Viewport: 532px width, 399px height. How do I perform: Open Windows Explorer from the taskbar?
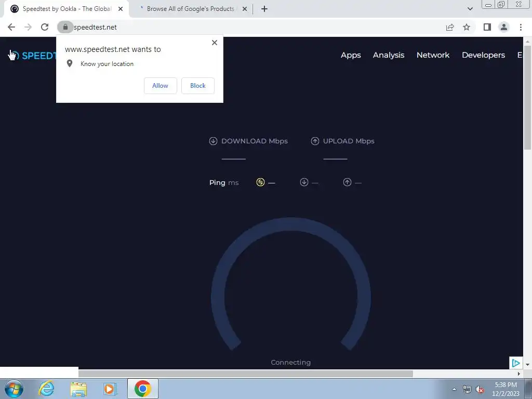78,389
